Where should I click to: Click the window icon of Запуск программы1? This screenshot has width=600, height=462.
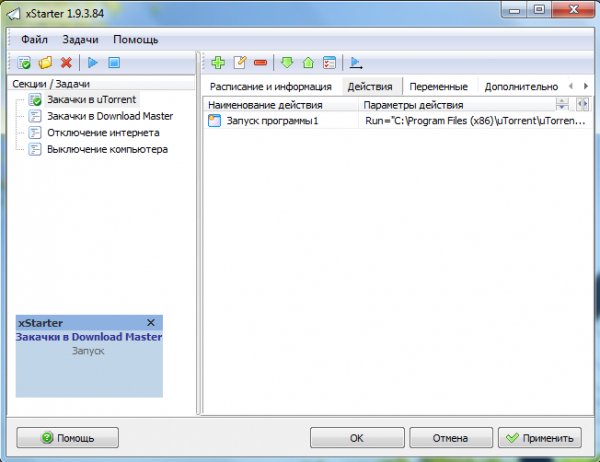click(x=214, y=121)
